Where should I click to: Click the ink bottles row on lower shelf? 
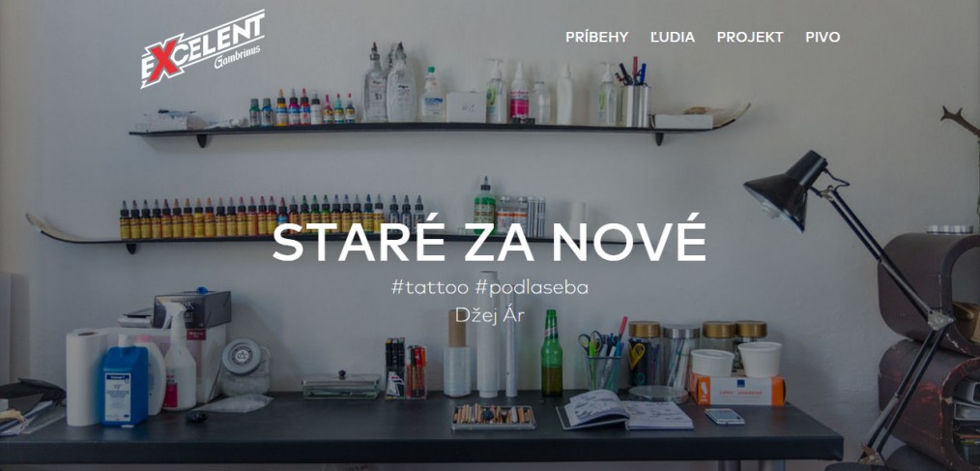pyautogui.click(x=272, y=217)
